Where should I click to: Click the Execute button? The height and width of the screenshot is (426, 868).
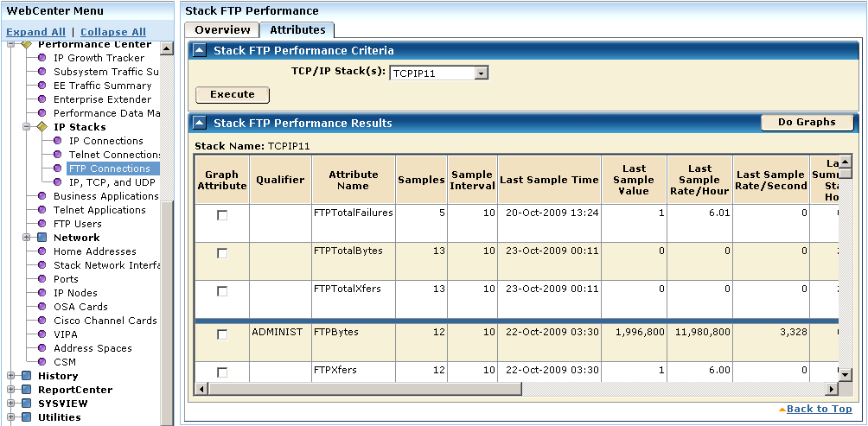(233, 94)
